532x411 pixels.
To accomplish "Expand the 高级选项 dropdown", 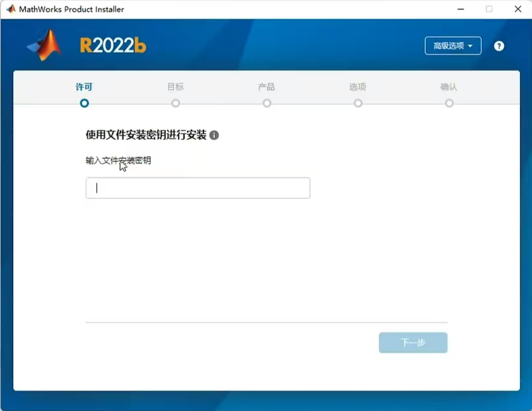I will click(453, 46).
